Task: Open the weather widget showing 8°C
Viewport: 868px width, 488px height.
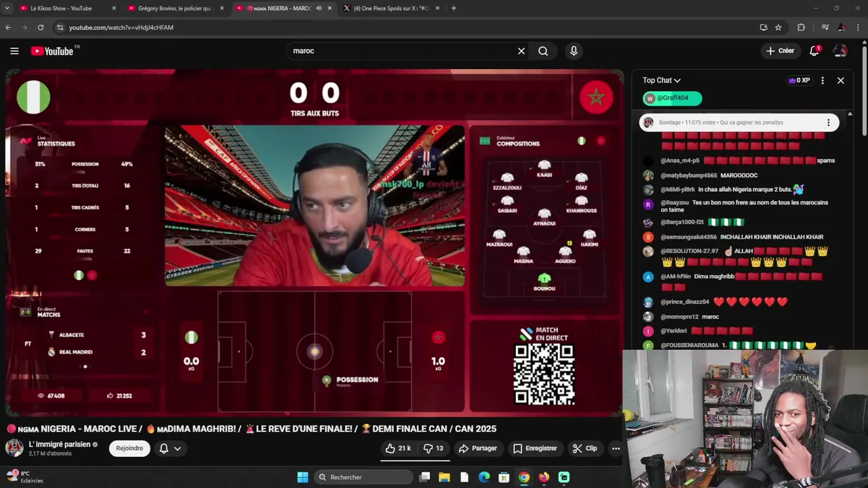Action: coord(24,477)
